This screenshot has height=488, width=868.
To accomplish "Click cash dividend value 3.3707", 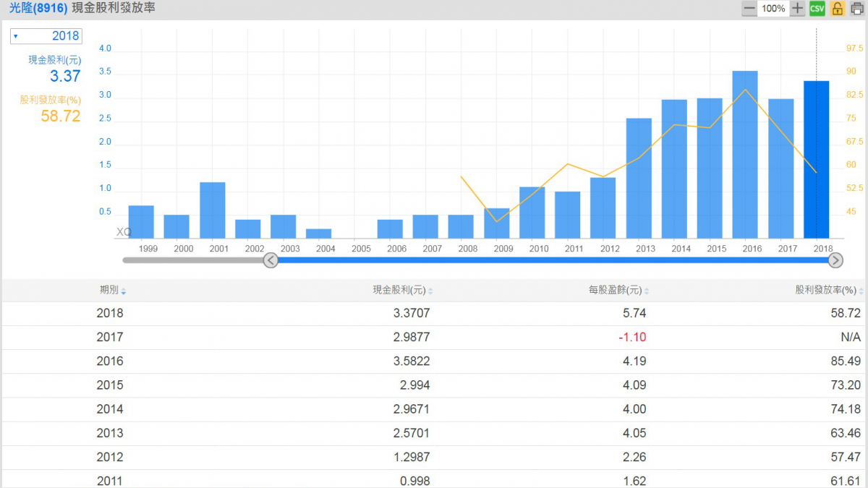I will point(410,313).
